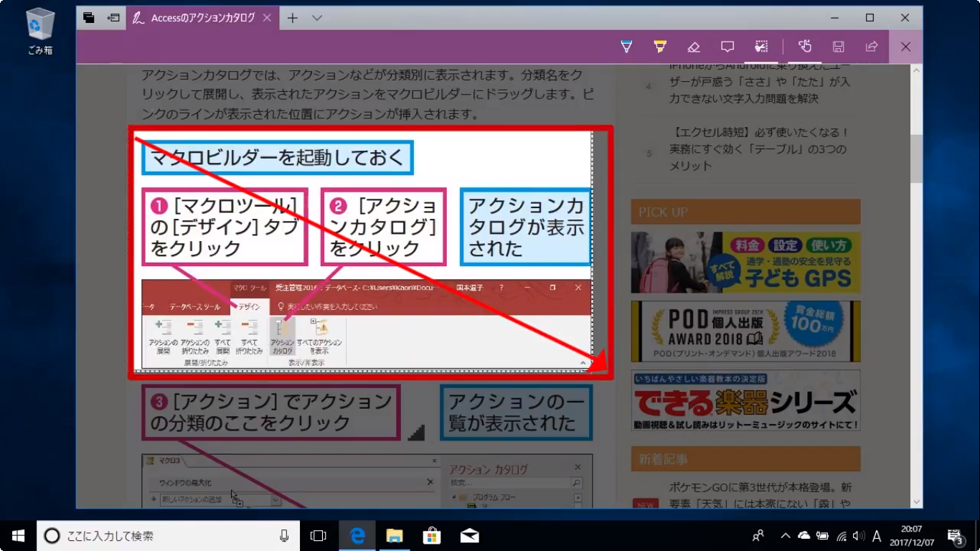
Task: Open the set-aside tabs panel icon
Action: click(x=89, y=18)
